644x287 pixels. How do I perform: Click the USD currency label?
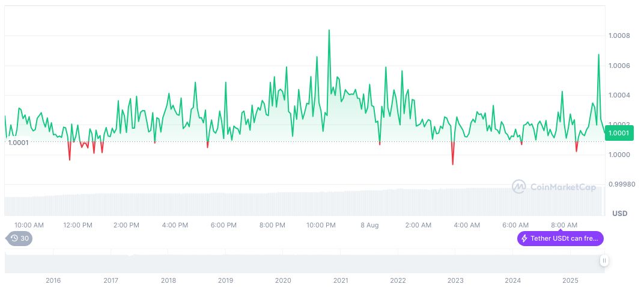click(619, 214)
